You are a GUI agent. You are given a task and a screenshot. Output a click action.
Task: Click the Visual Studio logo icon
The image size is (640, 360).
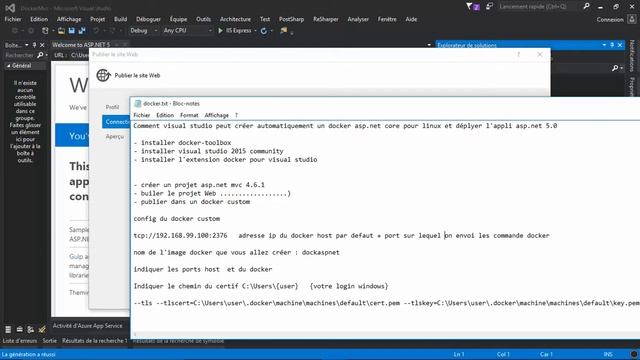pyautogui.click(x=10, y=7)
